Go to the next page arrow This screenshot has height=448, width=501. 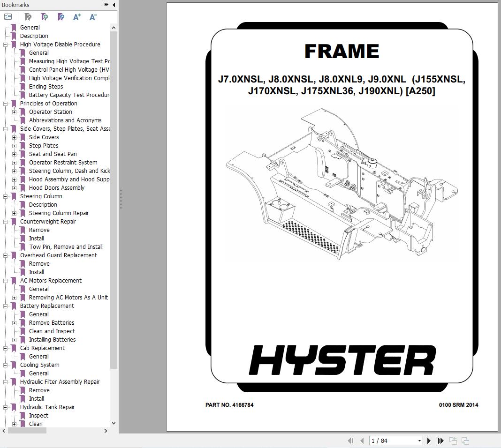429,441
